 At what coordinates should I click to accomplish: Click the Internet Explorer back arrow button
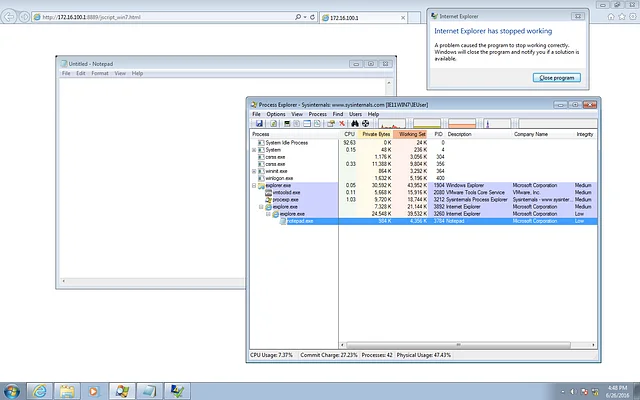click(x=12, y=16)
